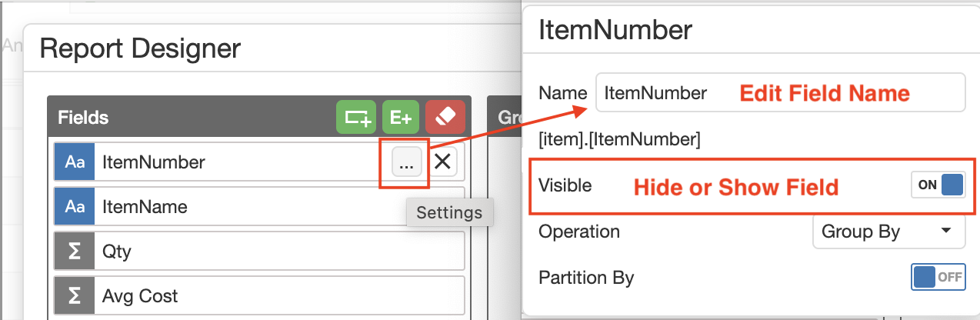Open settings for ItemNumber field
This screenshot has width=980, height=320.
pos(407,162)
